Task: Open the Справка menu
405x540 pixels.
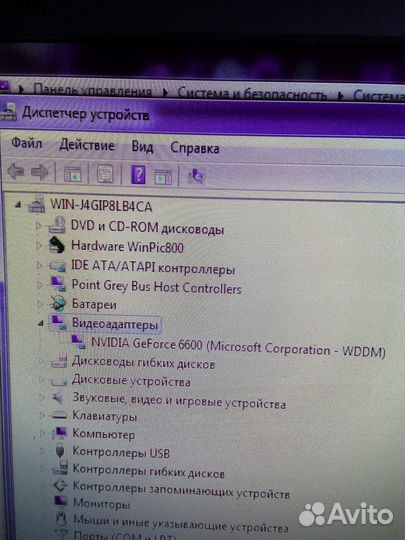Action: 195,148
